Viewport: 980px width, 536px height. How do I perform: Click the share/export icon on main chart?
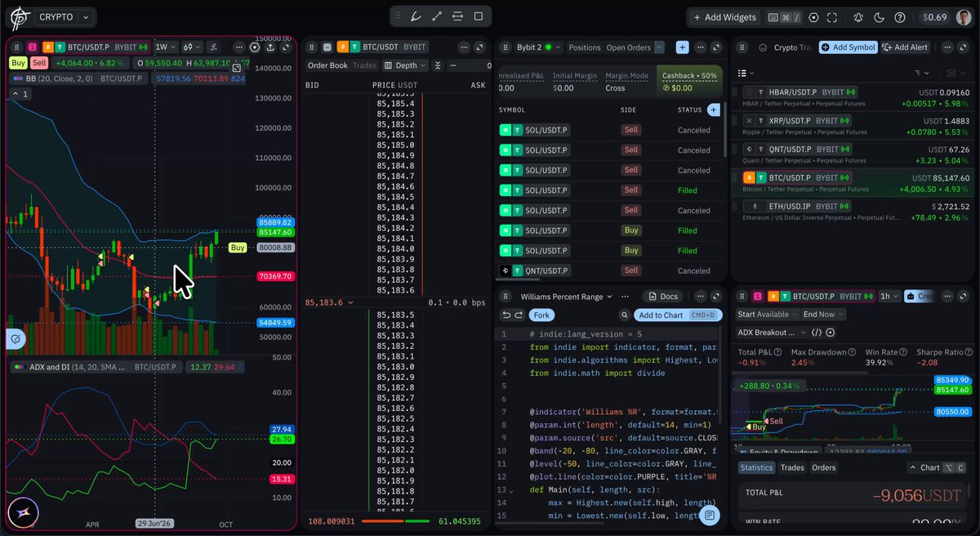(x=270, y=47)
